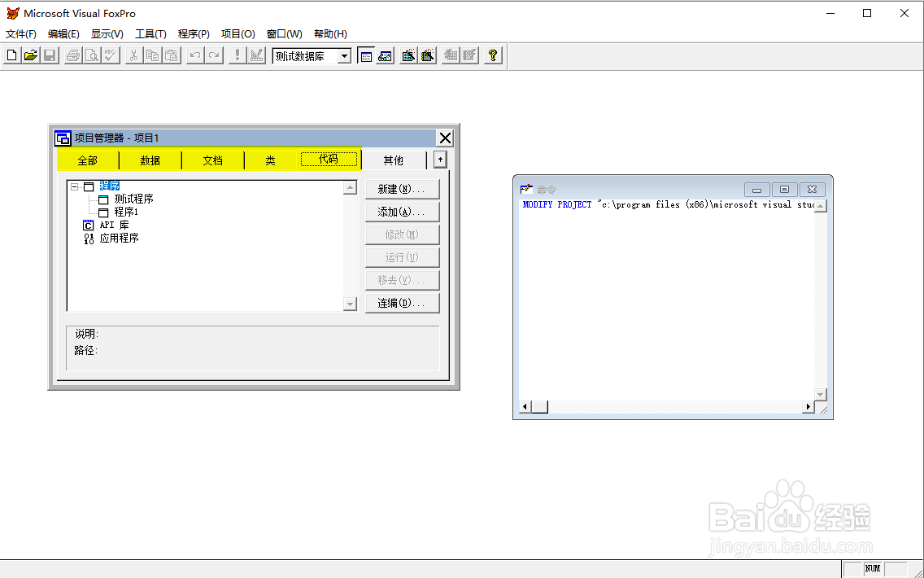Click the Print Preview toolbar icon

coord(92,55)
